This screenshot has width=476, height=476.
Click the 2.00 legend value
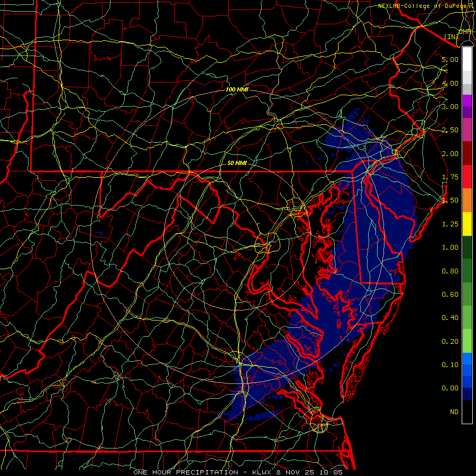point(450,153)
